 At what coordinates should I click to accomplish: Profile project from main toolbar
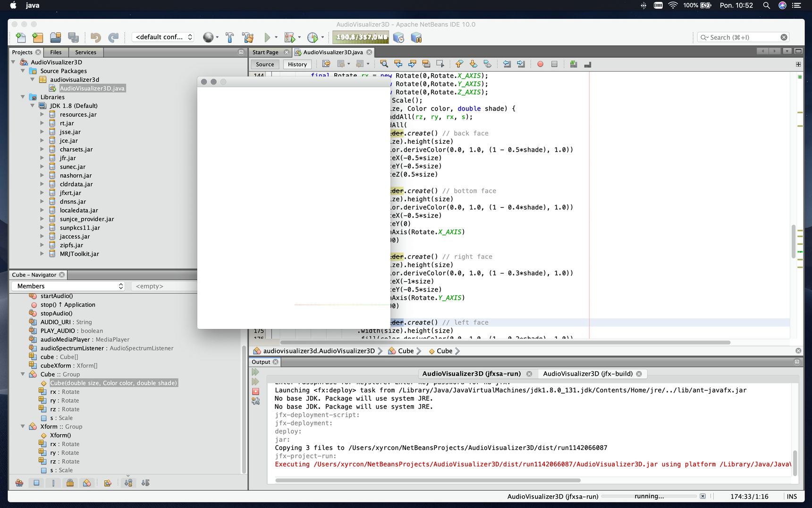pyautogui.click(x=313, y=37)
